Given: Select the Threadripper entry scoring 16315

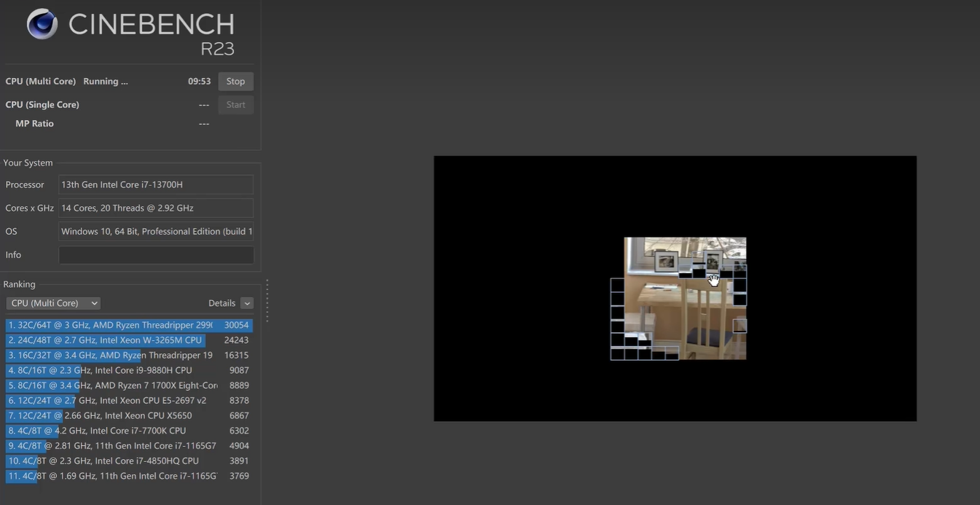Looking at the screenshot, I should pyautogui.click(x=129, y=356).
